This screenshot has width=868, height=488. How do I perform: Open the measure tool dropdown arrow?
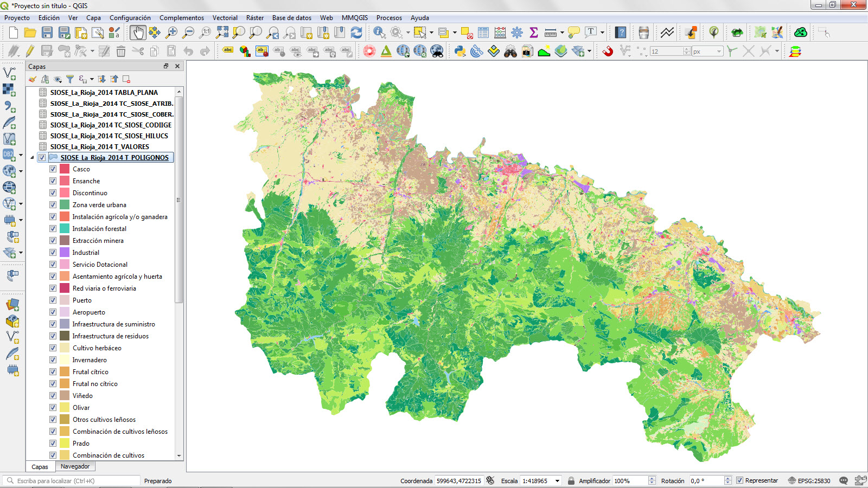click(562, 33)
